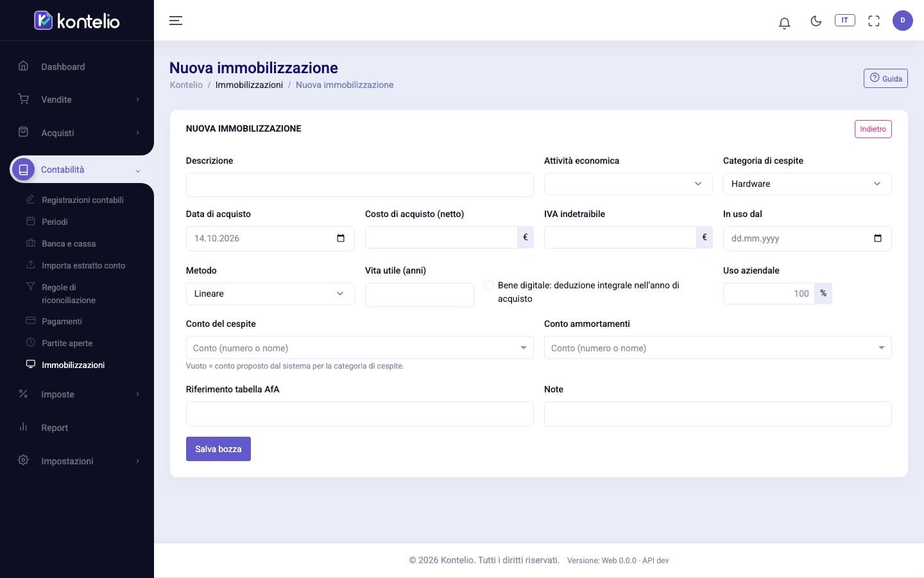
Task: Go to Pagamenti
Action: tap(62, 321)
